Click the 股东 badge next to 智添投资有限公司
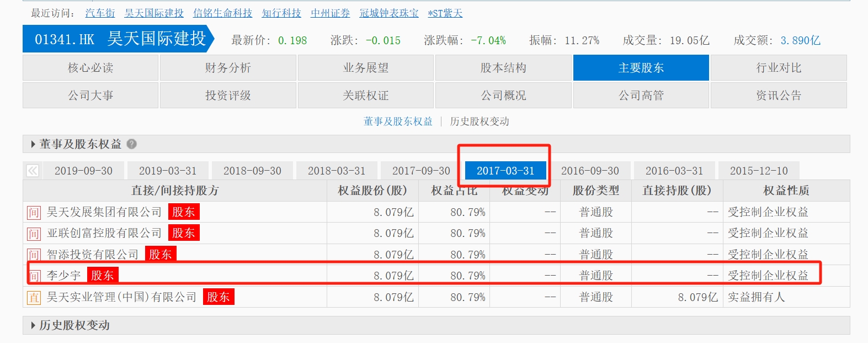The width and height of the screenshot is (868, 343). coord(161,254)
